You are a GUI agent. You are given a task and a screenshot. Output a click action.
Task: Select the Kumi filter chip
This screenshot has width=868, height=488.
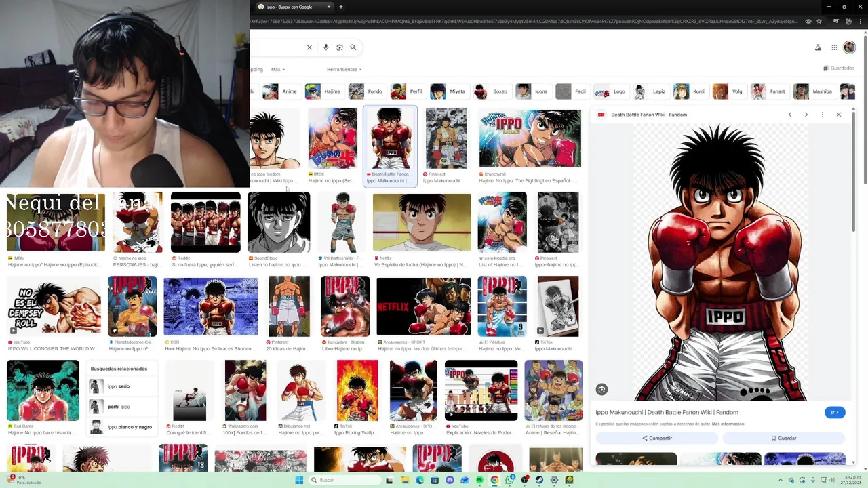coord(690,91)
